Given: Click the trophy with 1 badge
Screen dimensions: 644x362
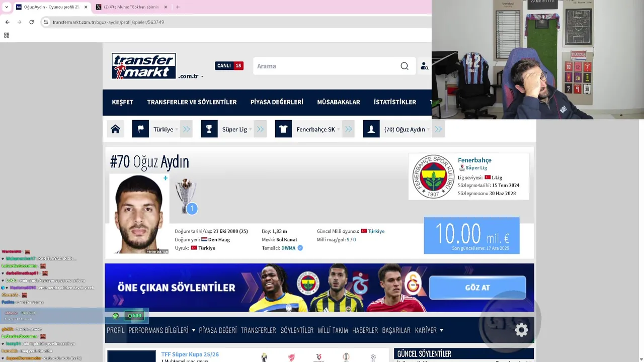Looking at the screenshot, I should click(x=186, y=196).
